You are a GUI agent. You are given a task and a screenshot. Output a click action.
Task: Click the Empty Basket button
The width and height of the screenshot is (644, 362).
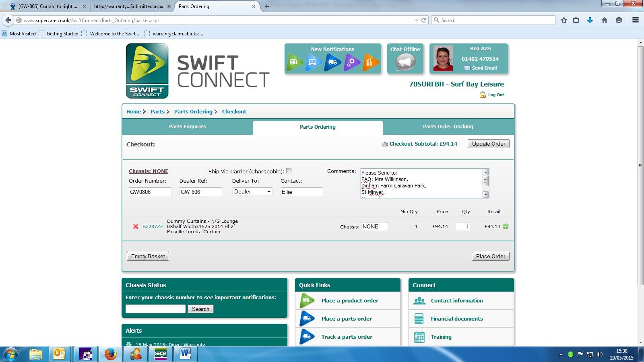(x=148, y=256)
